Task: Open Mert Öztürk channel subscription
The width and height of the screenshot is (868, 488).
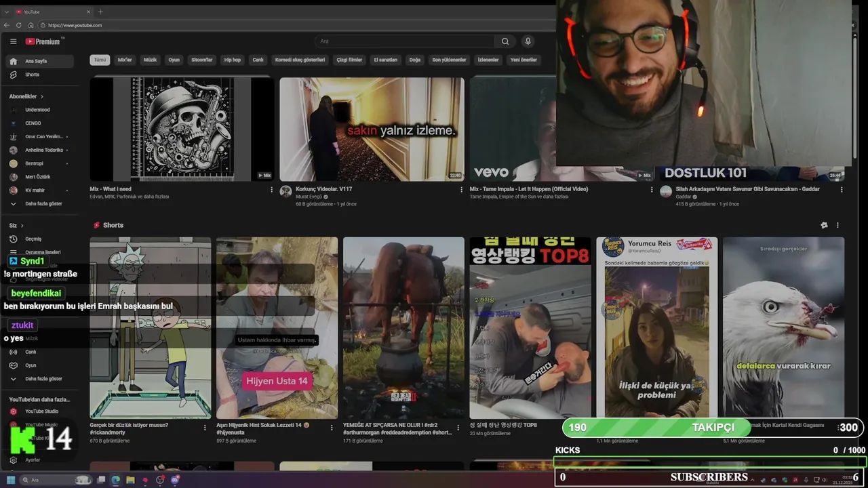Action: click(x=40, y=177)
